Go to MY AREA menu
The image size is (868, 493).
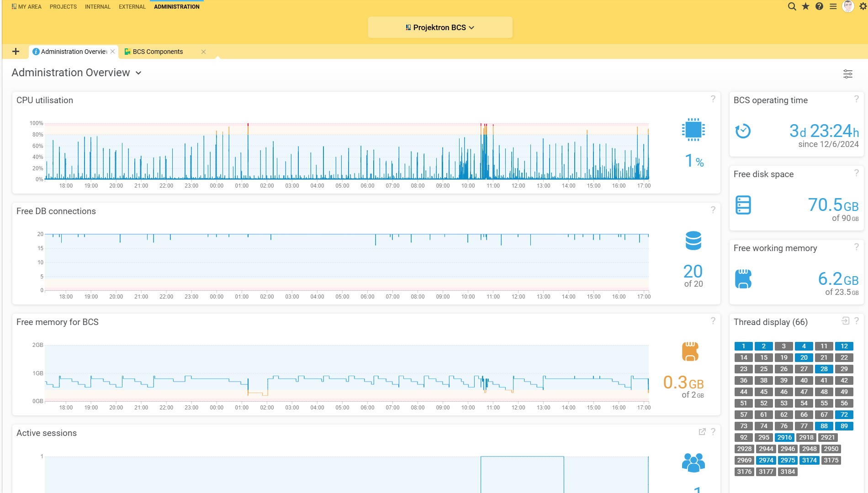(x=26, y=7)
